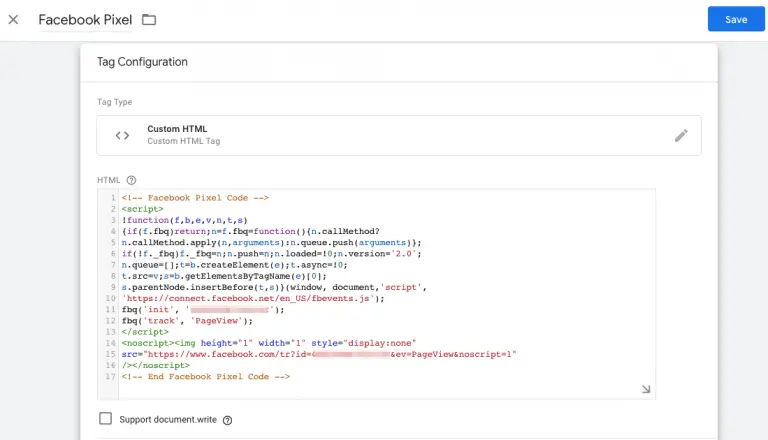Viewport: 768px width, 440px height.
Task: Click the opening <script> tag line
Action: click(143, 209)
